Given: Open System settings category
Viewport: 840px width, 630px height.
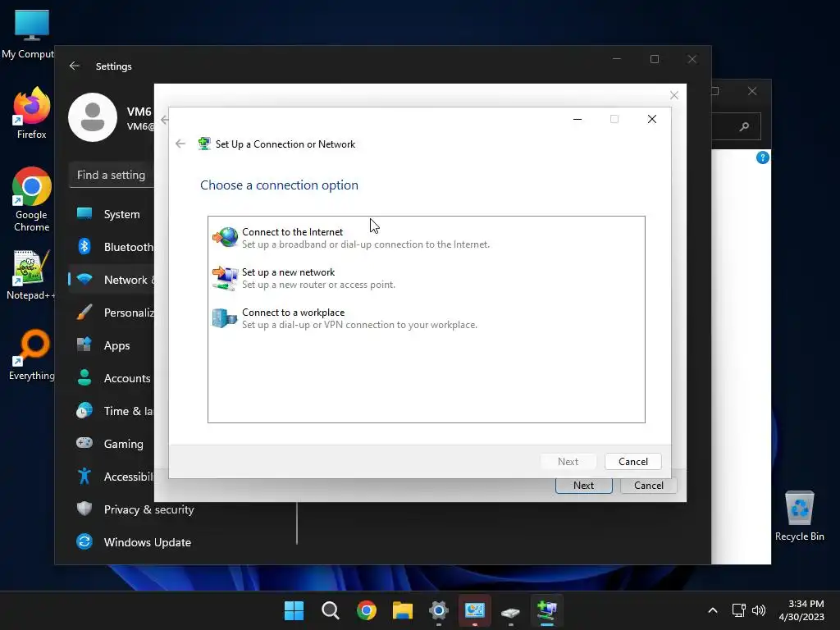Looking at the screenshot, I should pyautogui.click(x=112, y=214).
